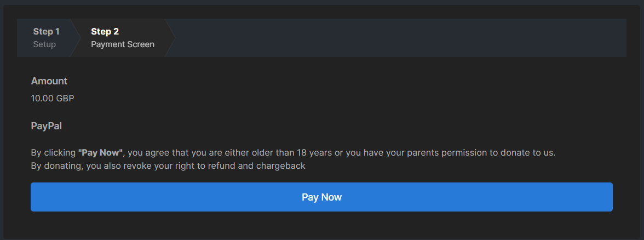Click the chevron arrow after Step 2
The image size is (644, 240).
(x=170, y=38)
